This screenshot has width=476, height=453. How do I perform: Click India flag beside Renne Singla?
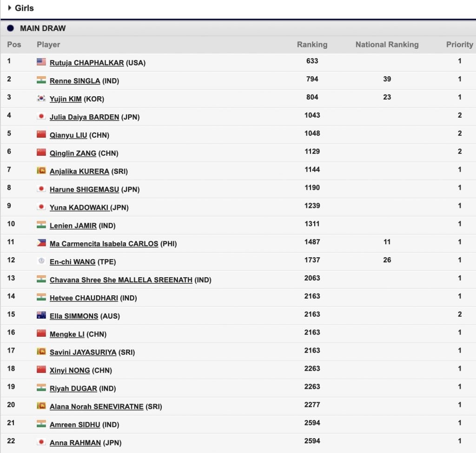point(41,80)
